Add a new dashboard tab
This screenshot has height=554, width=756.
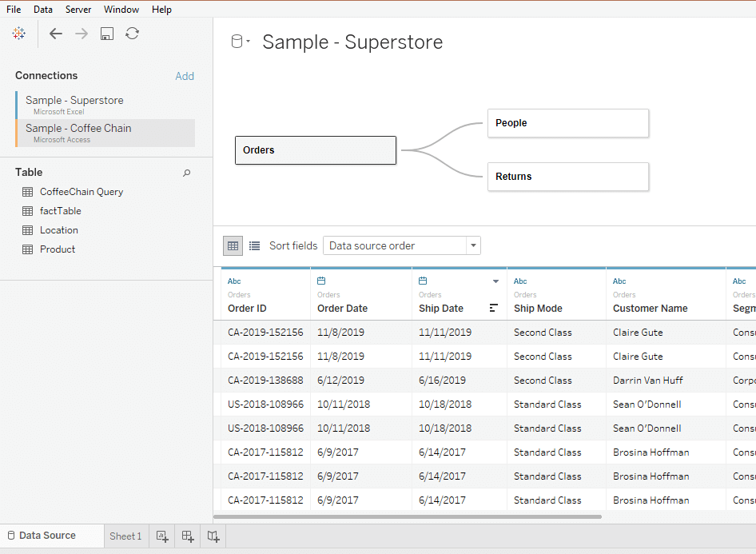point(188,536)
